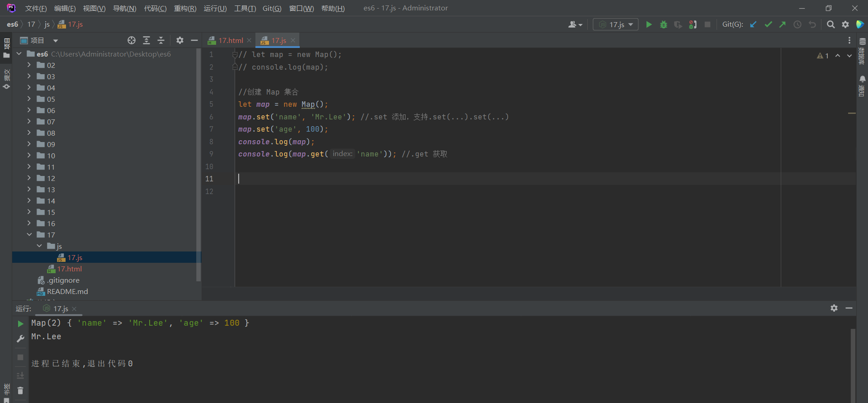Open the 代码(C) menu

155,8
